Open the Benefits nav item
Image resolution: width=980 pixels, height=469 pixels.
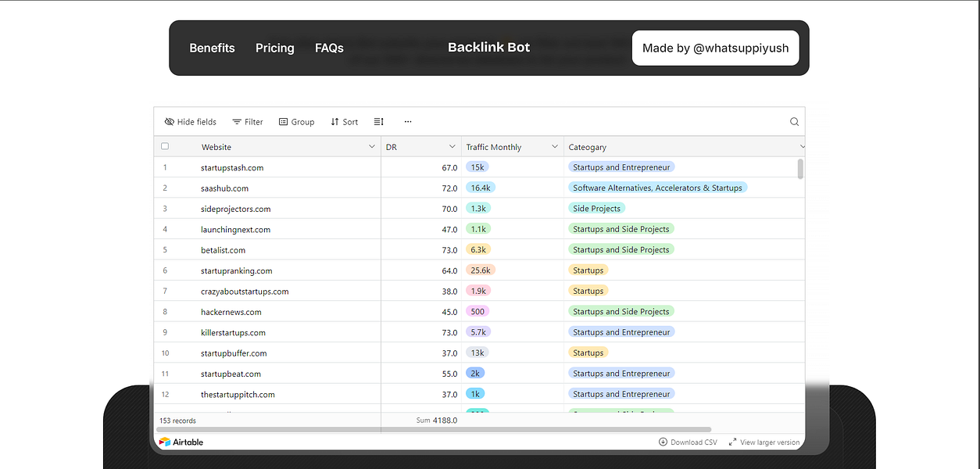point(212,48)
